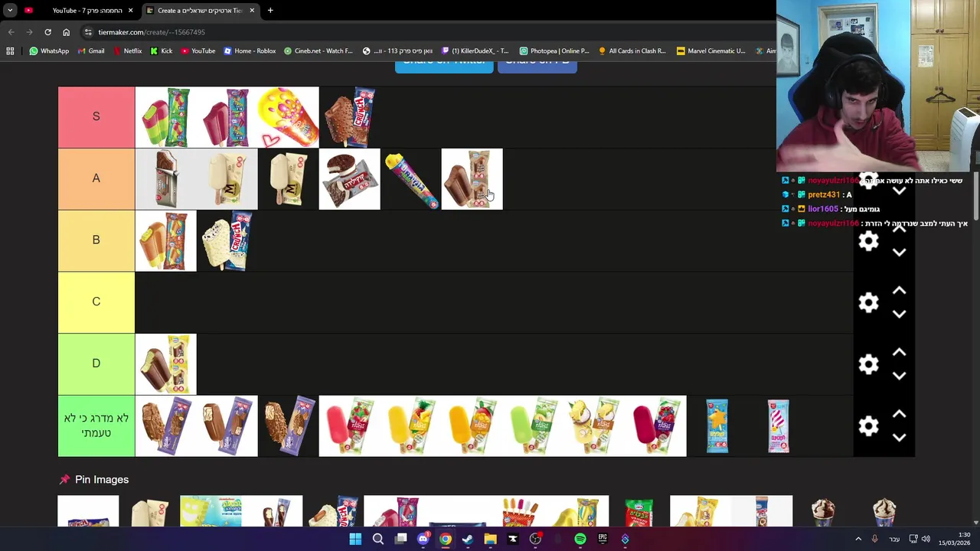Select the heart-sprinkled ice cream in S tier

point(289,117)
